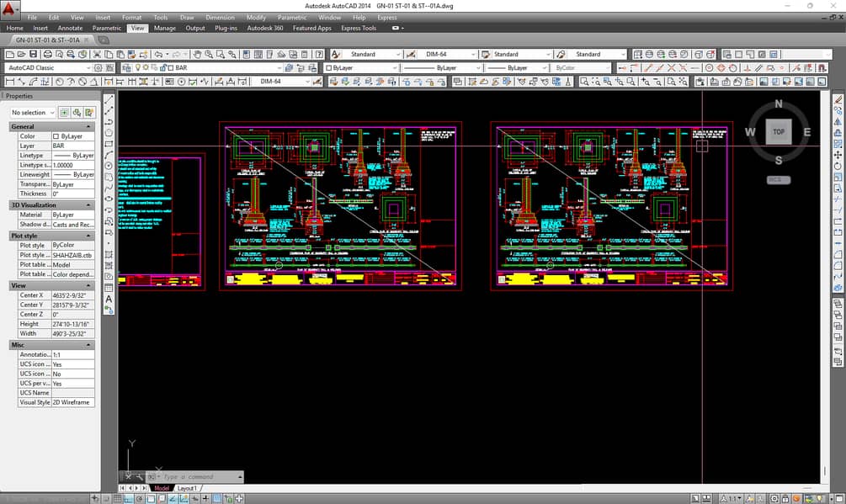Open the No selection dropdown
This screenshot has width=846, height=504.
pos(52,112)
